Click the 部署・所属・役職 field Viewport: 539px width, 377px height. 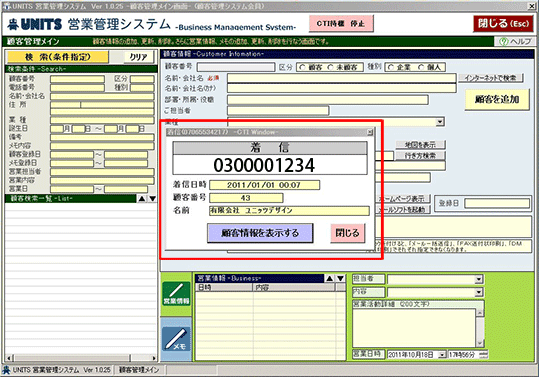coord(328,100)
